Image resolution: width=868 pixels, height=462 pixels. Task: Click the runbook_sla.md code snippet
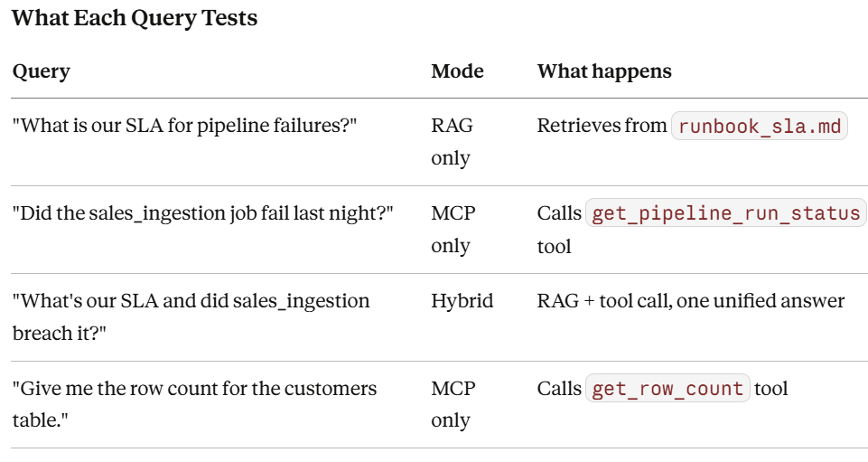tap(760, 126)
